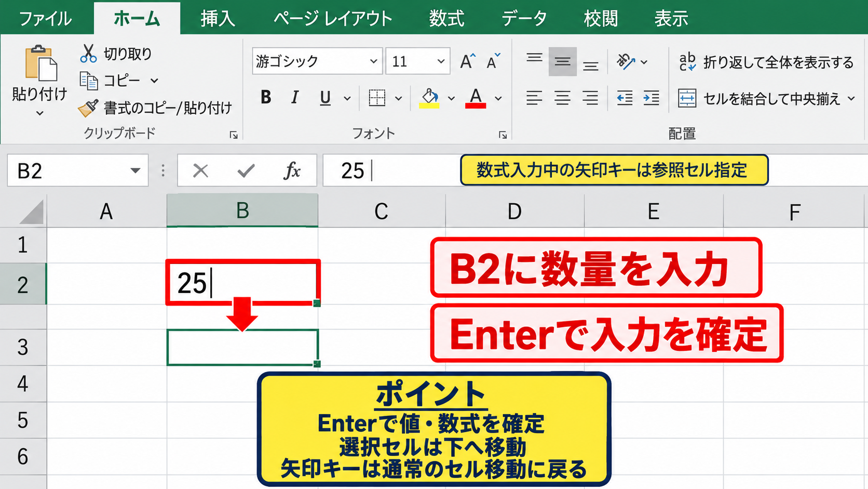Click the Borders grid icon
The image size is (868, 489).
click(377, 98)
